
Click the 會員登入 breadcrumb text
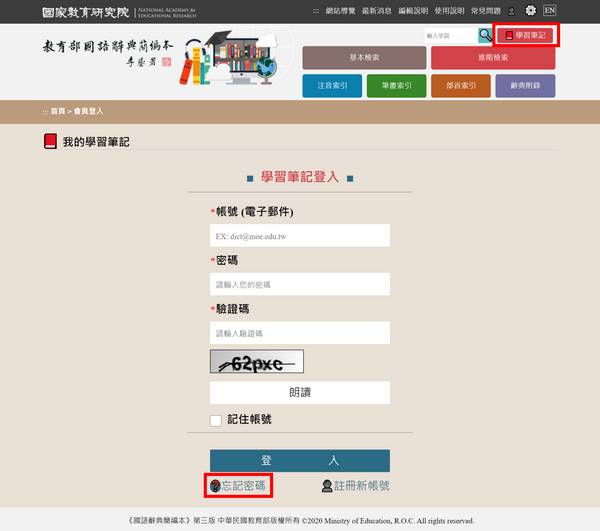click(x=88, y=111)
